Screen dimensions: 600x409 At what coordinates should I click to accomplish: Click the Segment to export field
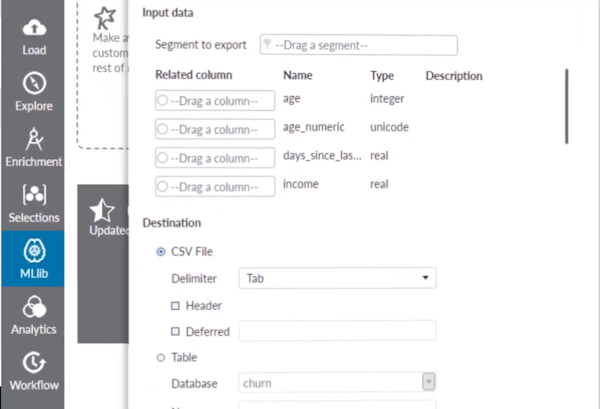coord(357,45)
